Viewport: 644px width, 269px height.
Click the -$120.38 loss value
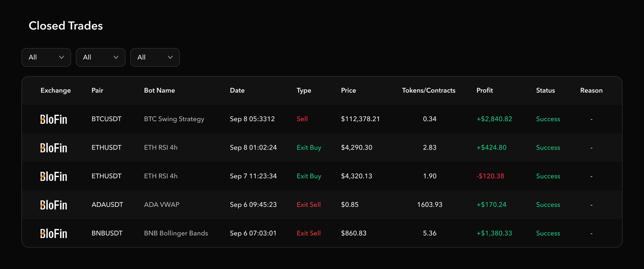(x=490, y=176)
